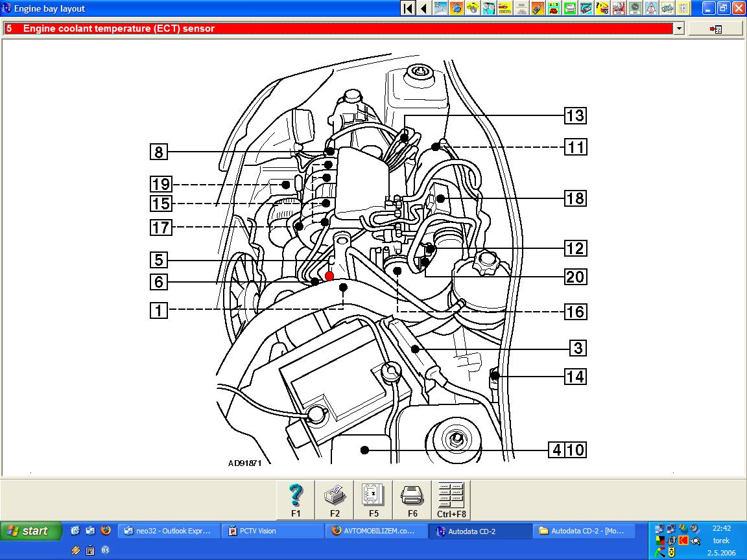Open the yellow belt and pulley icon

[x=473, y=8]
